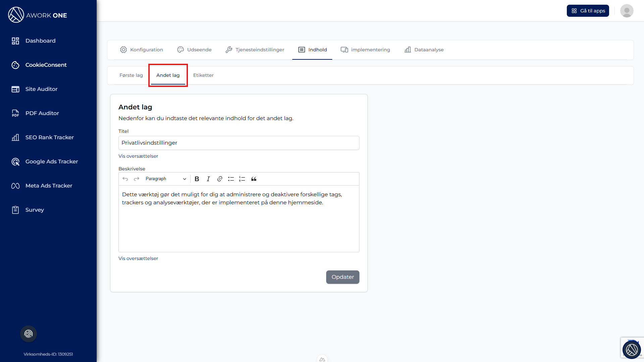Open the fingerprint icon in sidebar

point(29,334)
